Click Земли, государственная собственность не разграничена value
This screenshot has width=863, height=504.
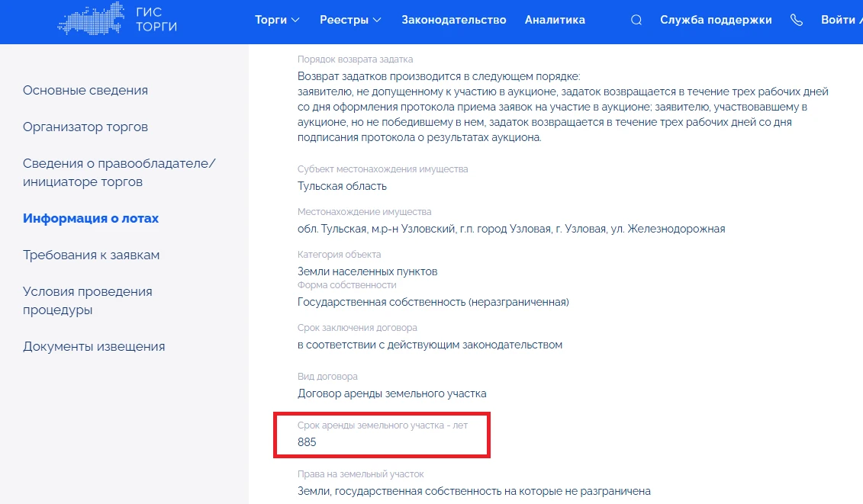[474, 491]
